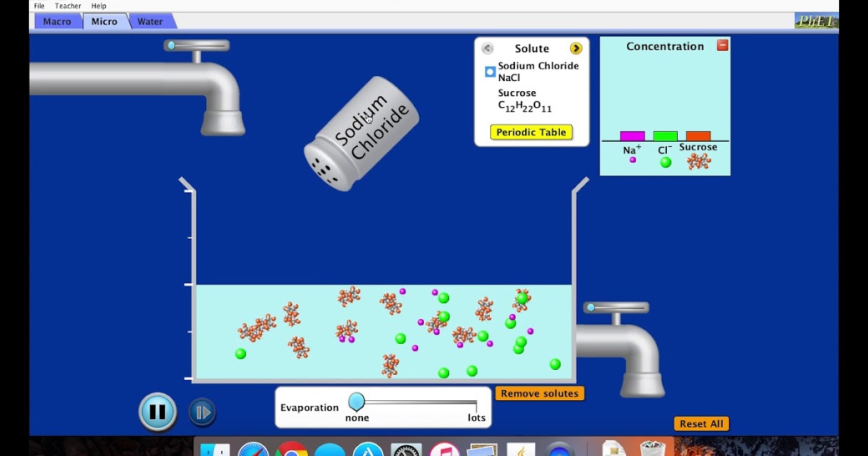This screenshot has width=868, height=456.
Task: Pause the simulation
Action: click(157, 413)
